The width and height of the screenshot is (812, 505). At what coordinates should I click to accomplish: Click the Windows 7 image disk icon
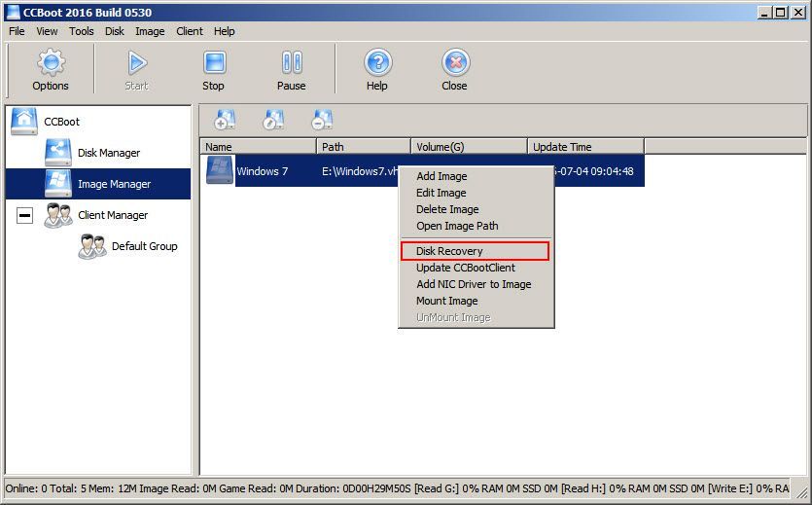point(220,170)
